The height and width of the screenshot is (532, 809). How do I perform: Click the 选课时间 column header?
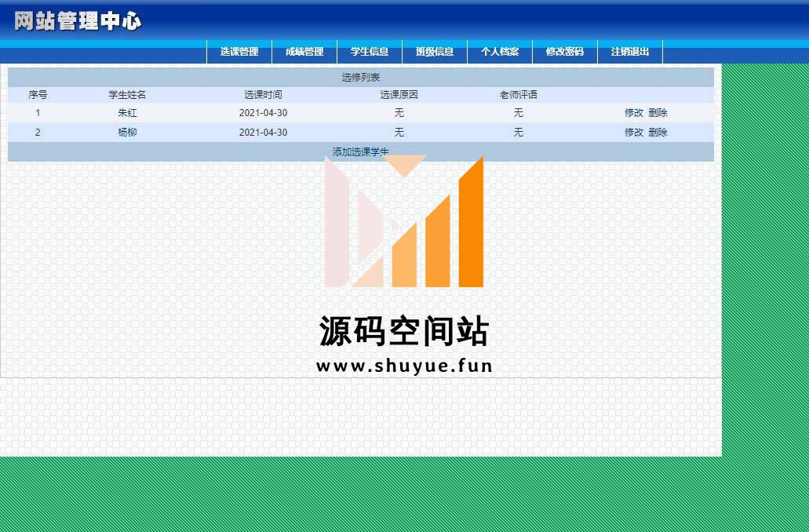(263, 94)
